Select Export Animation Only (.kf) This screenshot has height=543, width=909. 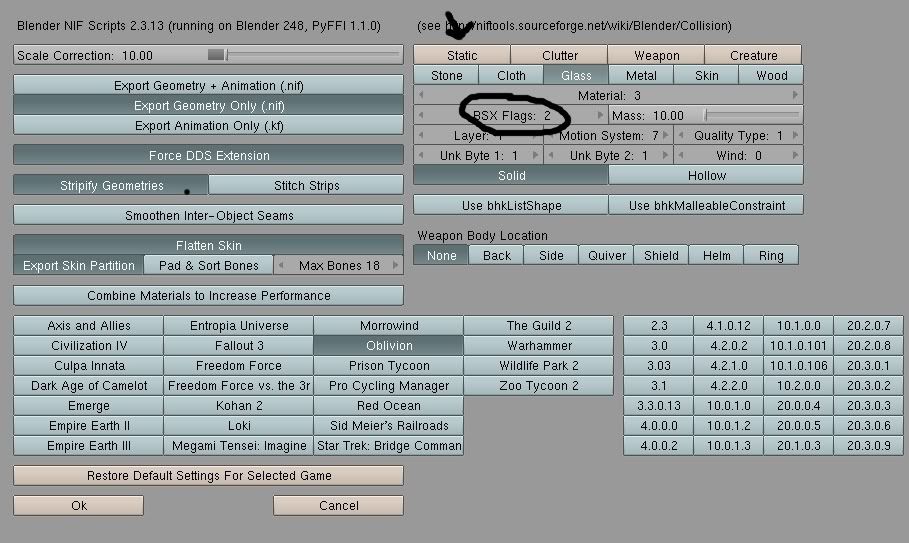209,126
